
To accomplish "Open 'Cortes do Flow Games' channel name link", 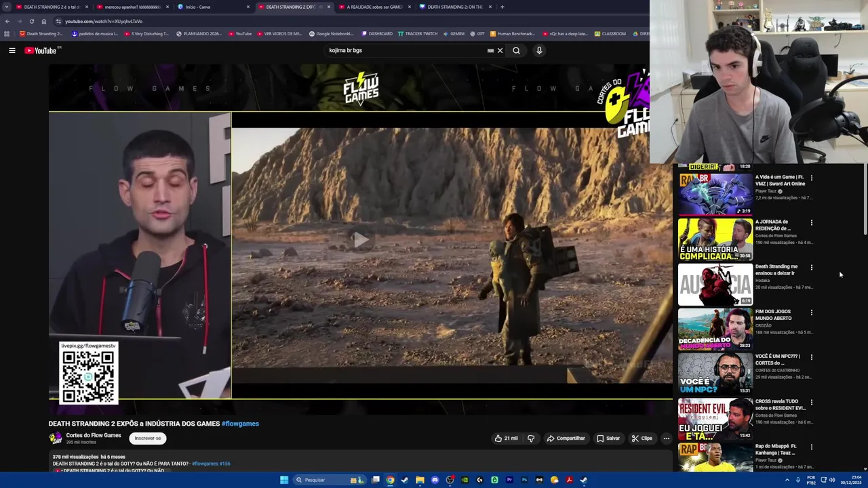I will pos(94,435).
